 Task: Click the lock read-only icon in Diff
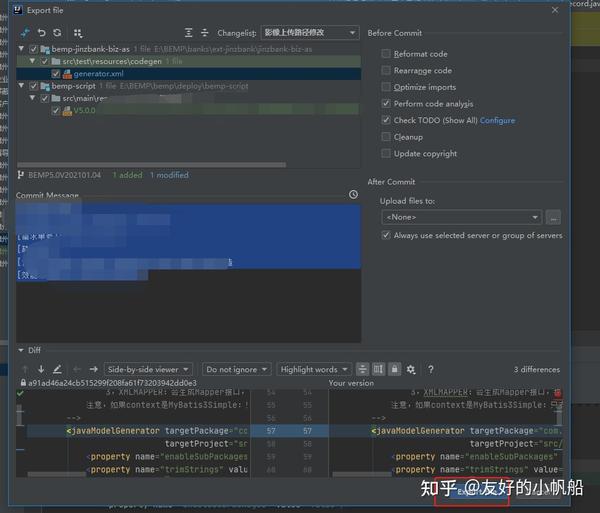pos(394,369)
